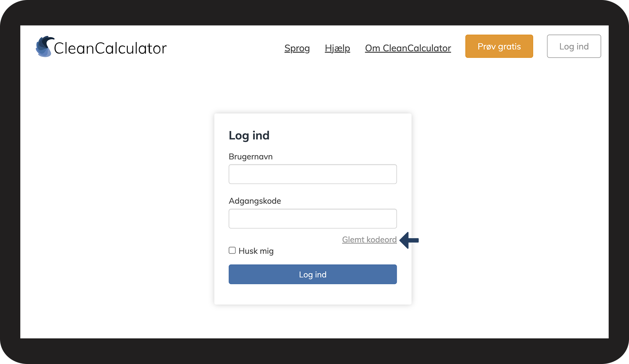
Task: Click the CleanCalculator wave logo icon
Action: (44, 47)
